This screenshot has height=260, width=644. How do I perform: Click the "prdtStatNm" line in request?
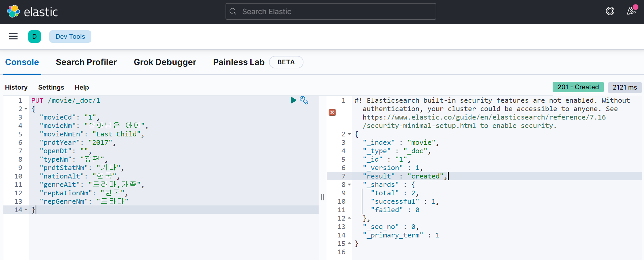tap(82, 168)
